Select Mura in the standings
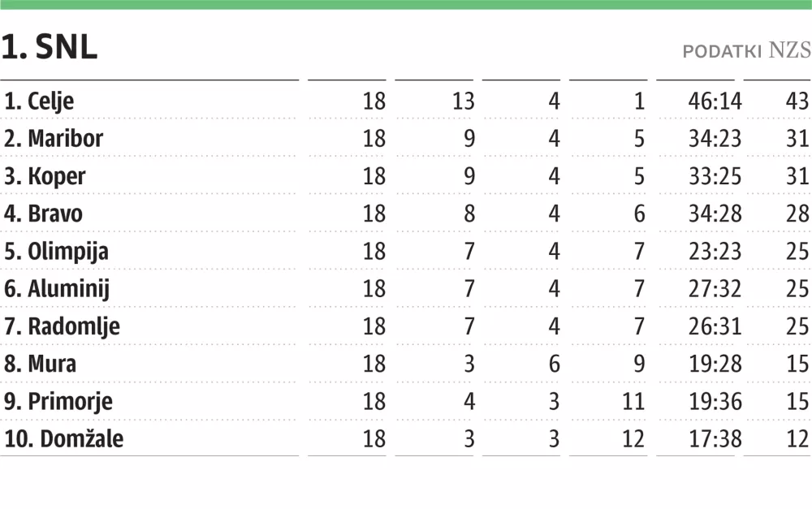 click(52, 364)
